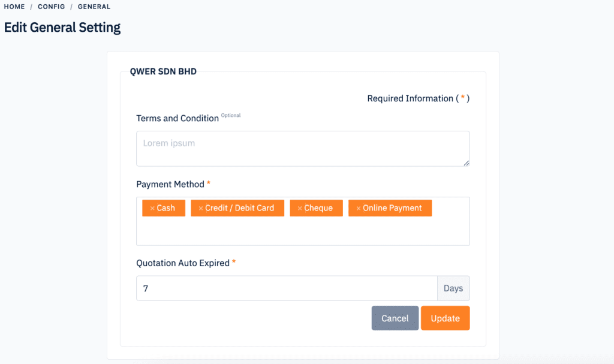Click the Cheque tag label
The height and width of the screenshot is (364, 614).
tap(318, 208)
